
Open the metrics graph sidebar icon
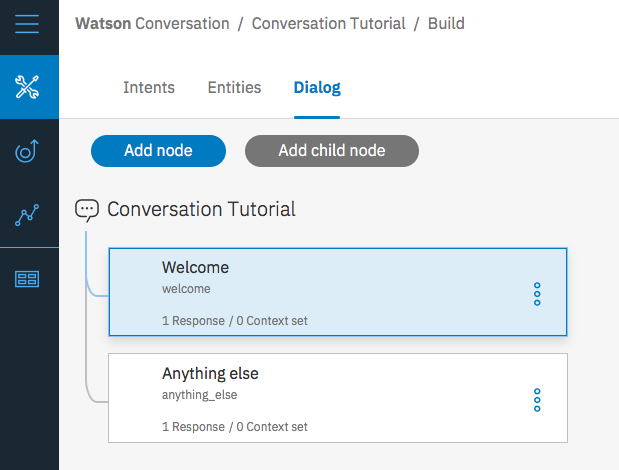pyautogui.click(x=28, y=215)
